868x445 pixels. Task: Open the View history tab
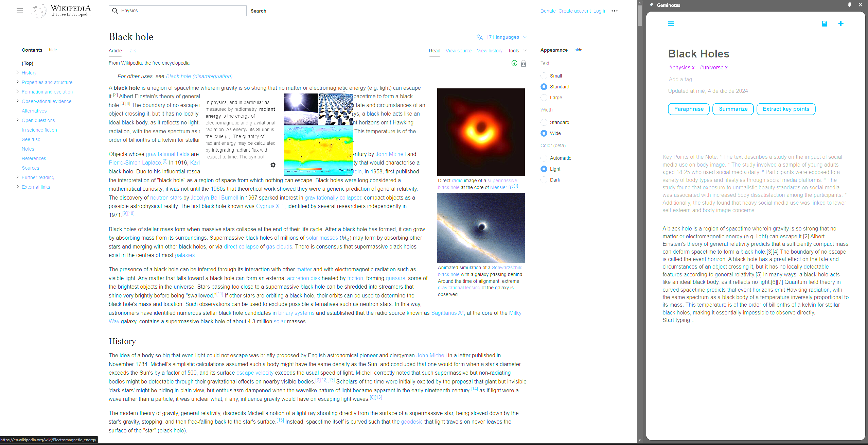pyautogui.click(x=490, y=51)
